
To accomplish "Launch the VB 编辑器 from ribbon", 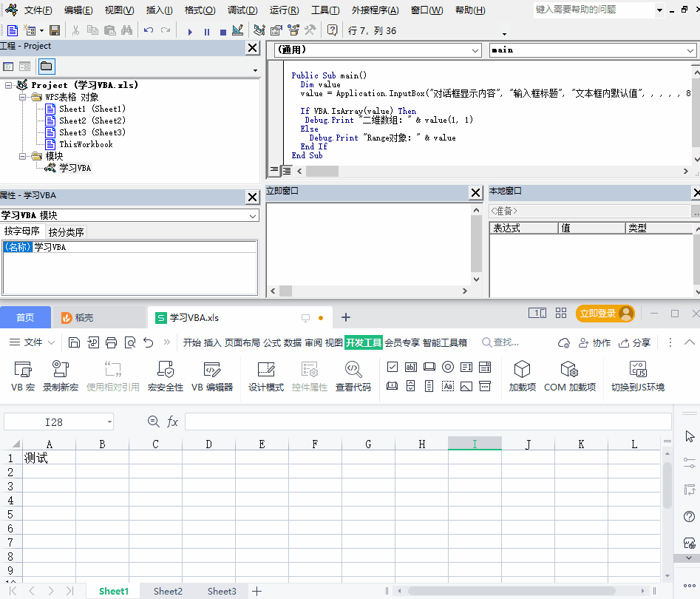I will 212,376.
